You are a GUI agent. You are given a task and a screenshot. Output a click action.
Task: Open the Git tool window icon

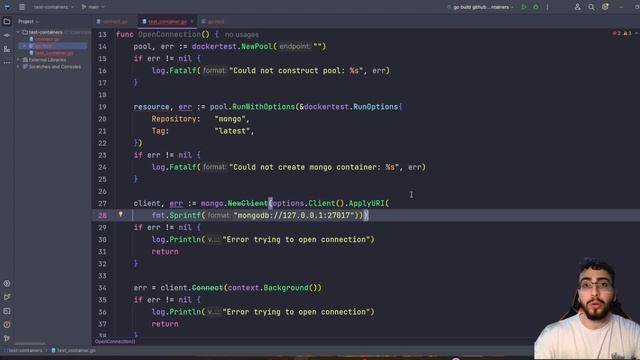pyautogui.click(x=7, y=338)
